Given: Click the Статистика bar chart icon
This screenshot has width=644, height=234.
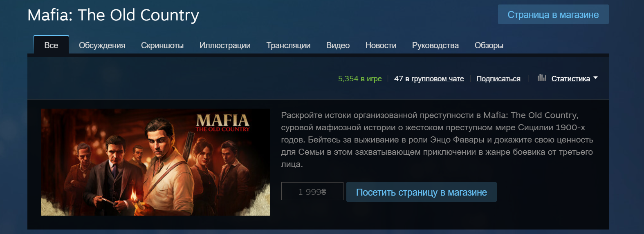Looking at the screenshot, I should coord(542,78).
